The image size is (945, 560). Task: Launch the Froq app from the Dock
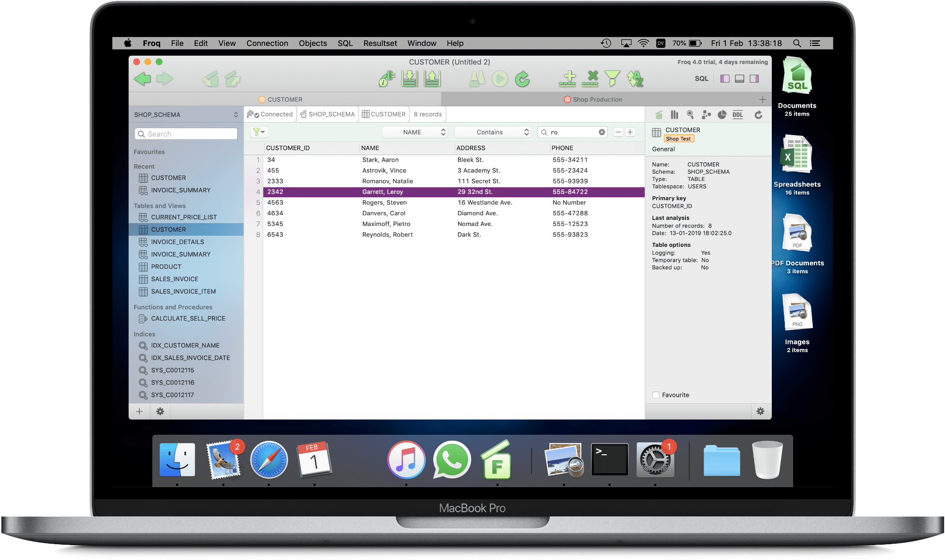point(497,459)
